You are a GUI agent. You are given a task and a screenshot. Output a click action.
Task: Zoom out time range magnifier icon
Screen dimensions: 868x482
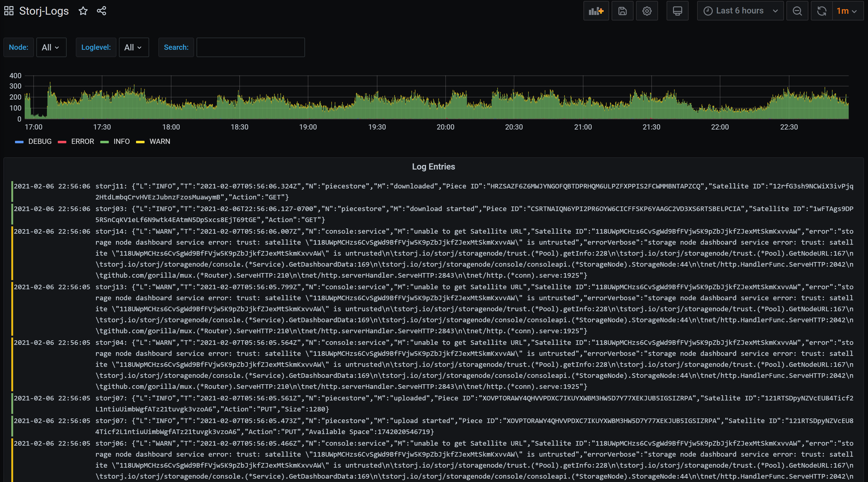[797, 11]
